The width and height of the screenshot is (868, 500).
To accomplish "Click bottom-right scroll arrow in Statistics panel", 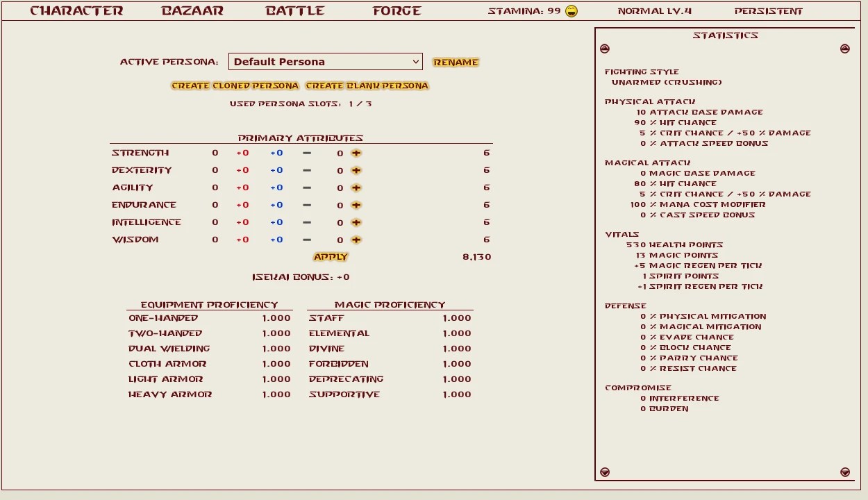I will [x=845, y=472].
